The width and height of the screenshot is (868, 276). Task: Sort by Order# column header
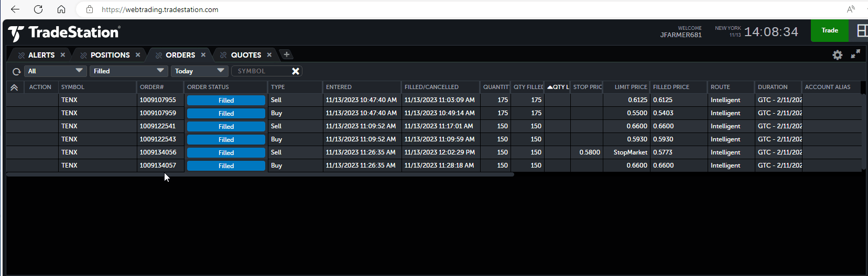tap(160, 87)
